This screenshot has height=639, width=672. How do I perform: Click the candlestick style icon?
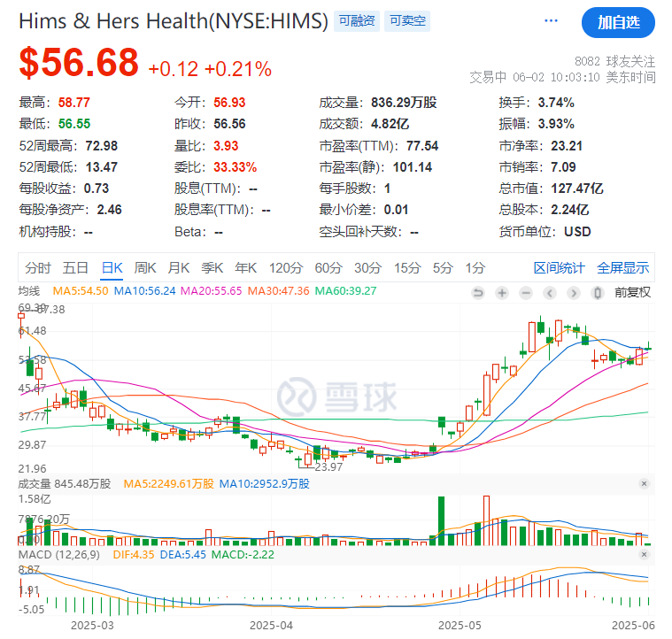[x=598, y=293]
